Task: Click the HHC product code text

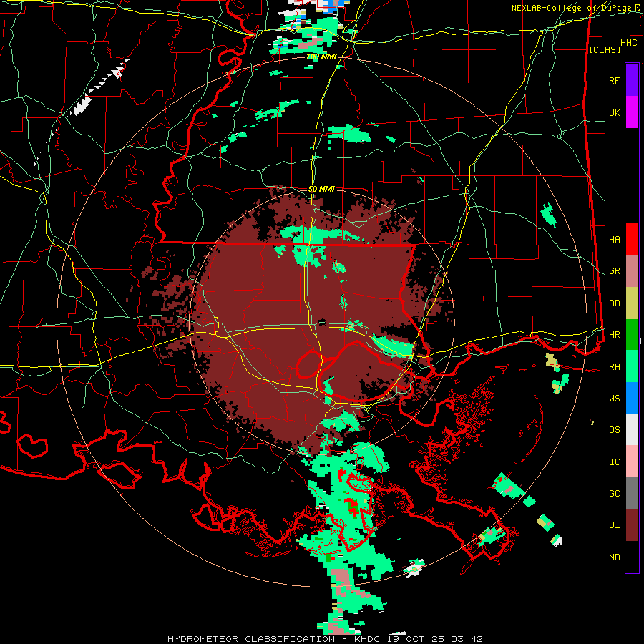Action: (628, 43)
